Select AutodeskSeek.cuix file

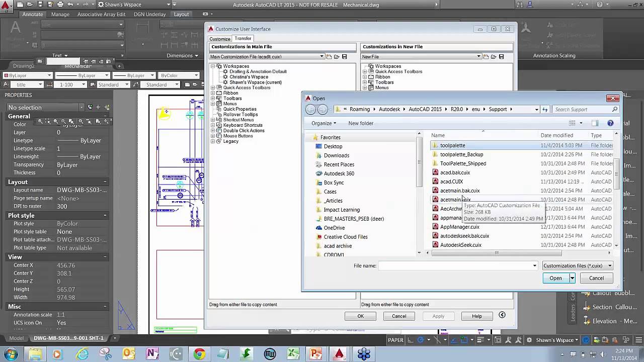click(460, 245)
